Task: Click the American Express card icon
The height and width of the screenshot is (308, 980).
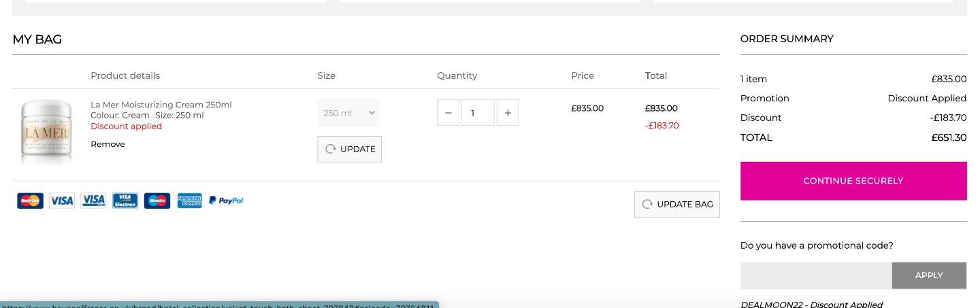Action: [189, 201]
